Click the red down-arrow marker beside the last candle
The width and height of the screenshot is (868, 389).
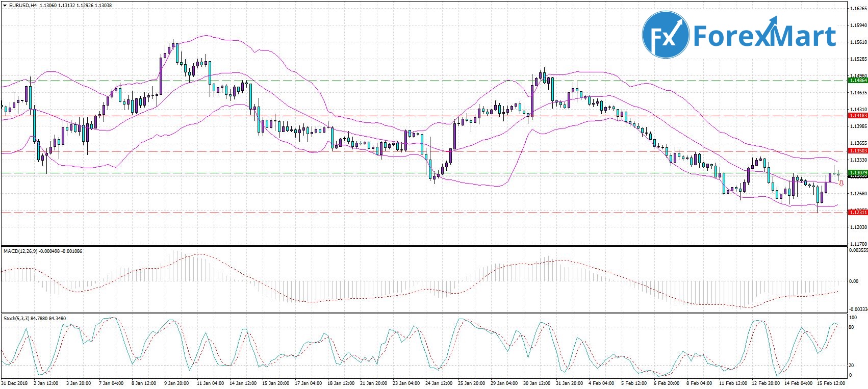[x=841, y=184]
